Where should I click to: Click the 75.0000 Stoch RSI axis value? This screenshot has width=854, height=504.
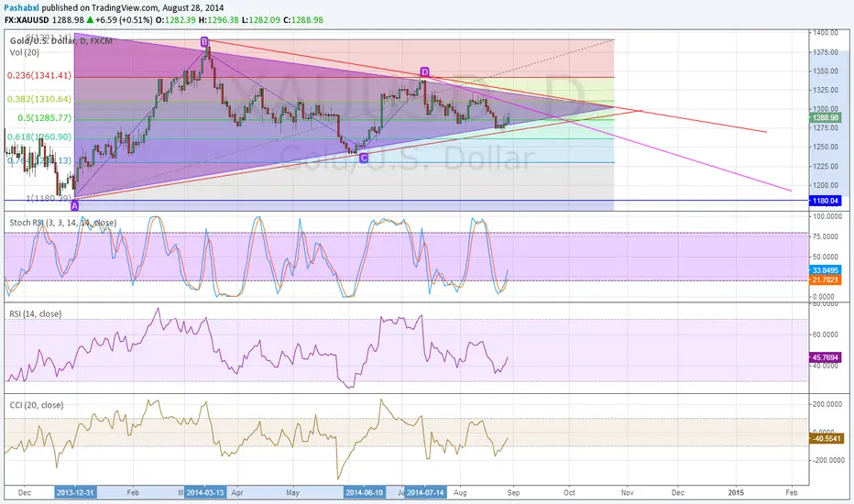click(x=827, y=236)
